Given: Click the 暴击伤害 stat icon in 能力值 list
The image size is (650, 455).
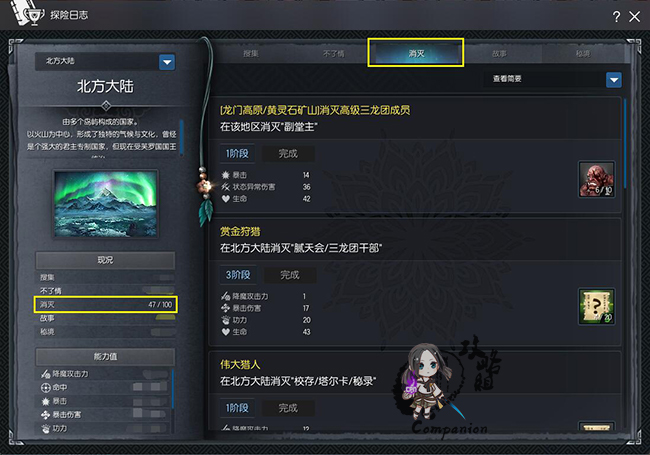Looking at the screenshot, I should pos(46,414).
